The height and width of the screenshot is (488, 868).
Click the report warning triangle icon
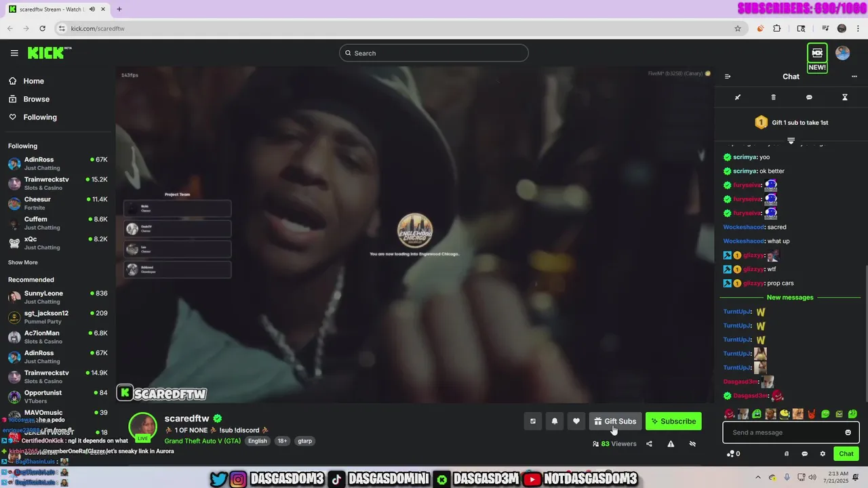pos(671,444)
